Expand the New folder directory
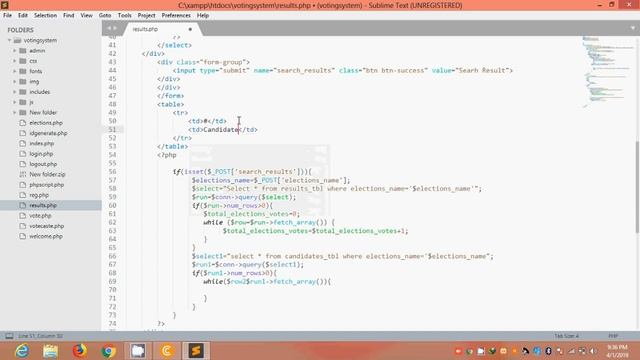640x360 pixels. point(15,112)
